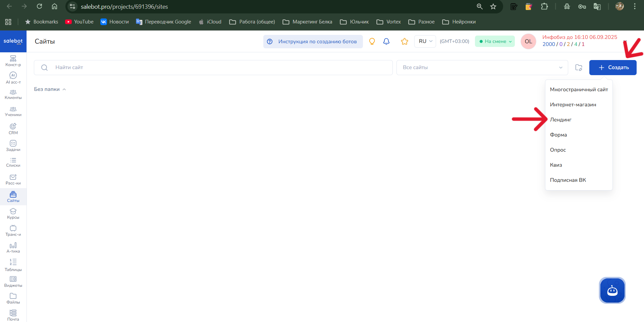Click the lightbulb idea icon in header
644x322 pixels.
372,41
